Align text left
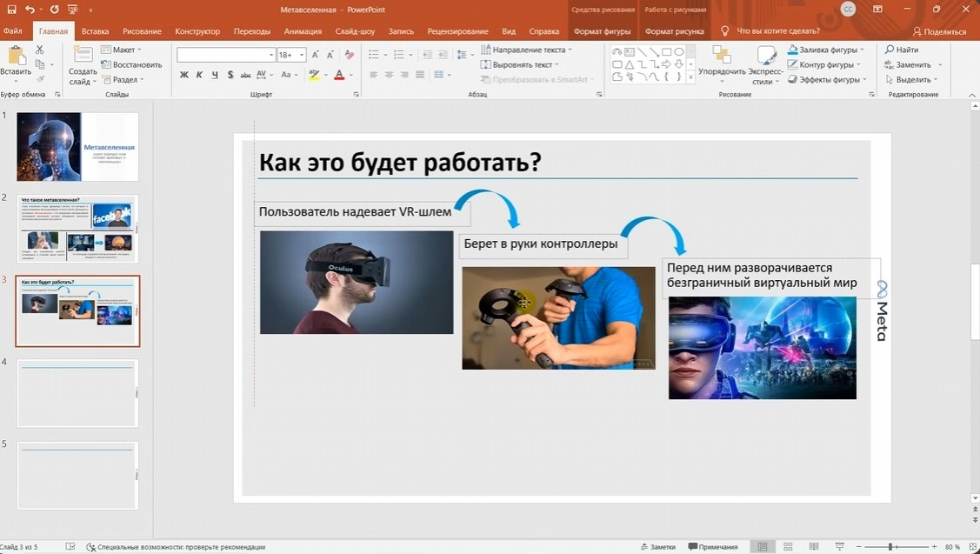This screenshot has width=980, height=554. coord(374,75)
